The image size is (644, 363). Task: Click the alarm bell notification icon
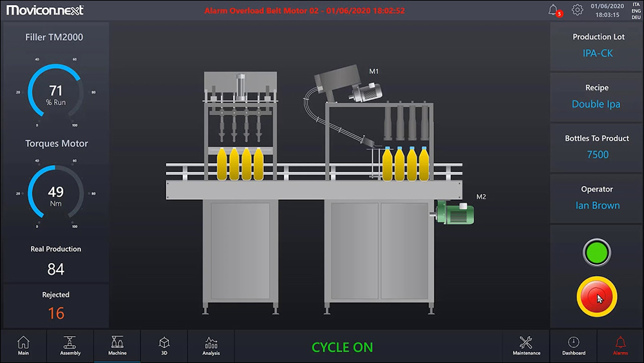click(x=554, y=10)
